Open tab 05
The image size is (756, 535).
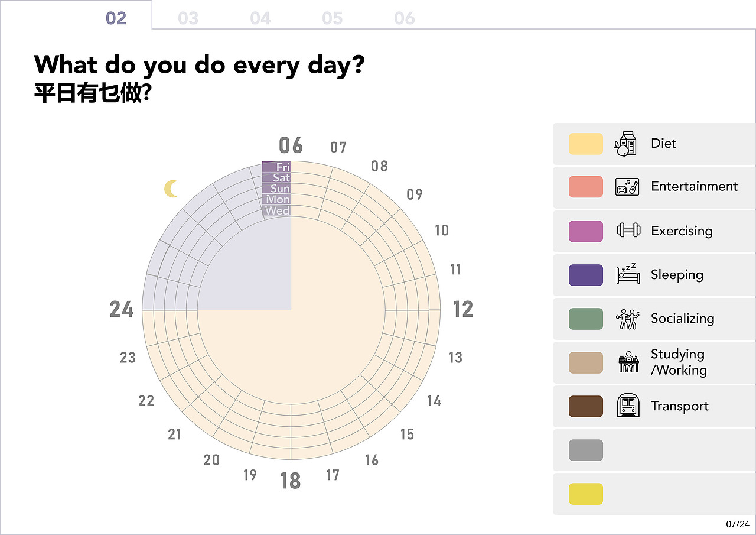coord(332,18)
